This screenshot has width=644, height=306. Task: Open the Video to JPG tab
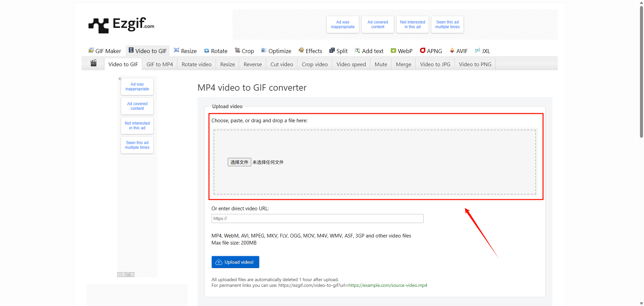435,64
